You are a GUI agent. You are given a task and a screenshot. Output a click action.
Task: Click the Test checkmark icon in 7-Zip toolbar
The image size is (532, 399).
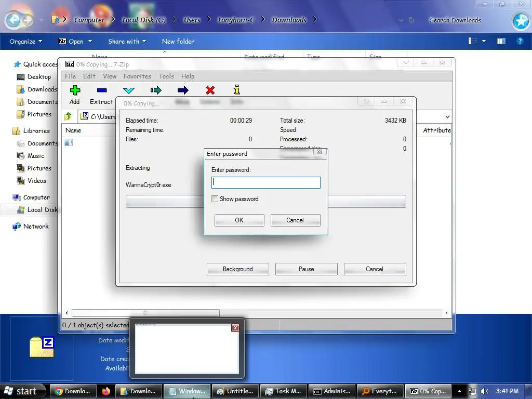[129, 90]
